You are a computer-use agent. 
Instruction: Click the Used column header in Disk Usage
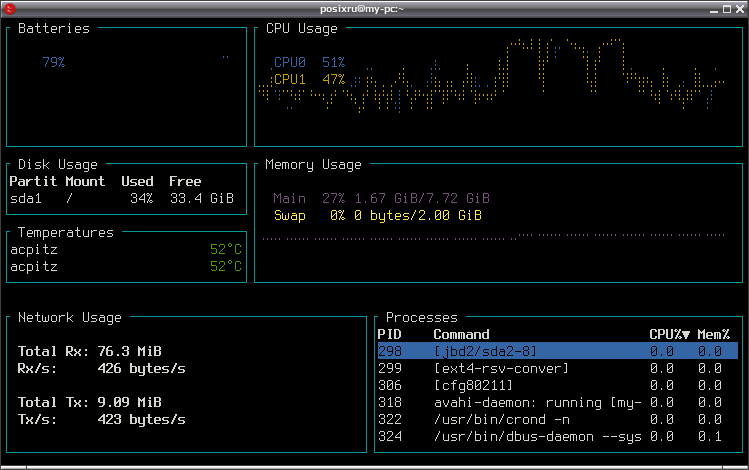point(137,182)
